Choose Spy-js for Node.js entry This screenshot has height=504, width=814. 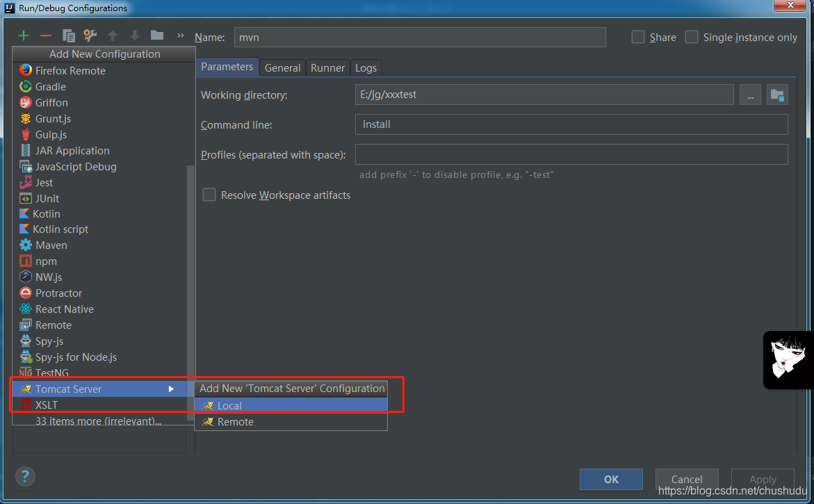coord(99,357)
